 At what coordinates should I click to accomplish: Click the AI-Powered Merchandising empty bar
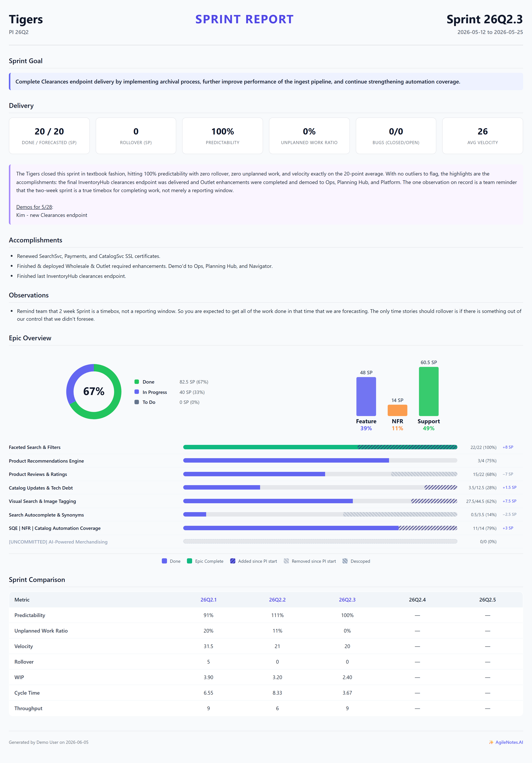(320, 541)
